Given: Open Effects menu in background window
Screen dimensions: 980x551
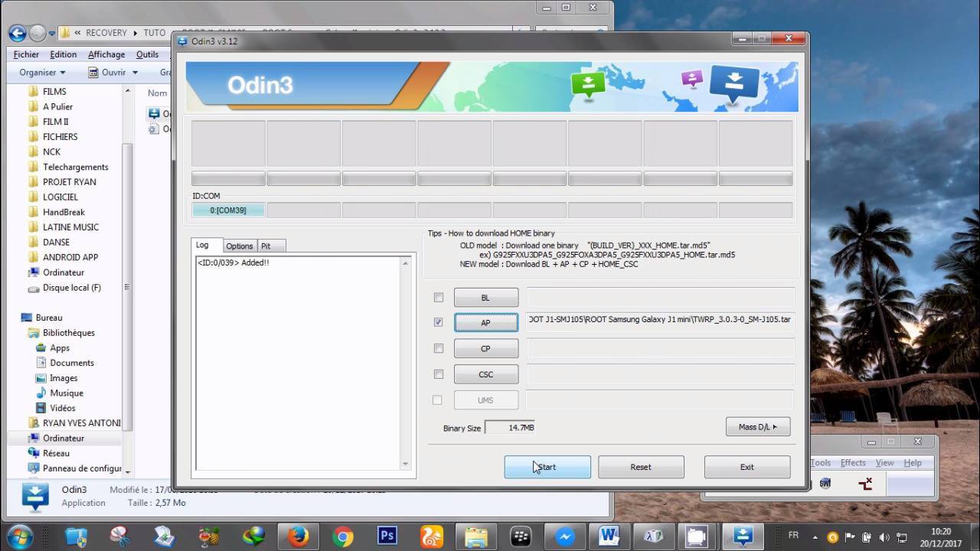Looking at the screenshot, I should click(x=853, y=463).
